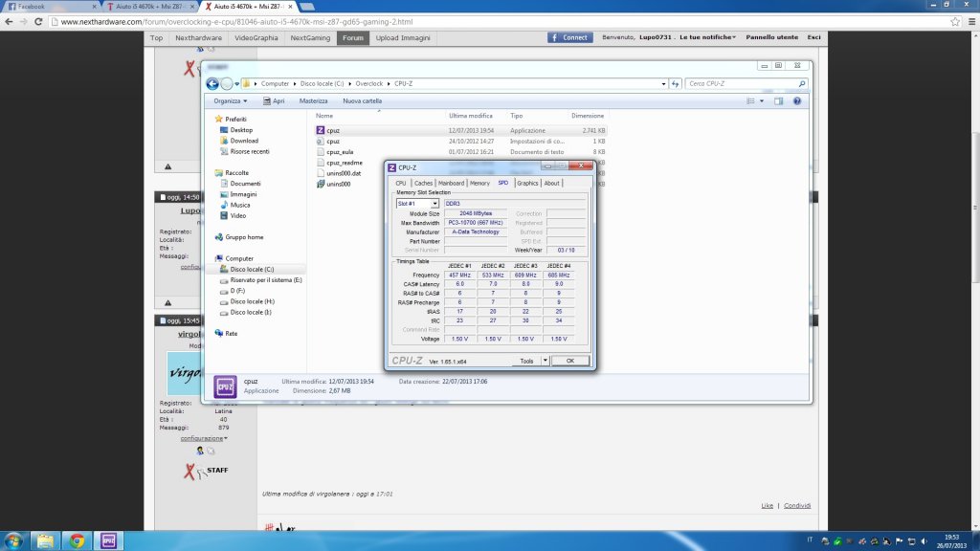Switch to the Memory tab in CPU-Z
The height and width of the screenshot is (551, 980).
pos(479,183)
